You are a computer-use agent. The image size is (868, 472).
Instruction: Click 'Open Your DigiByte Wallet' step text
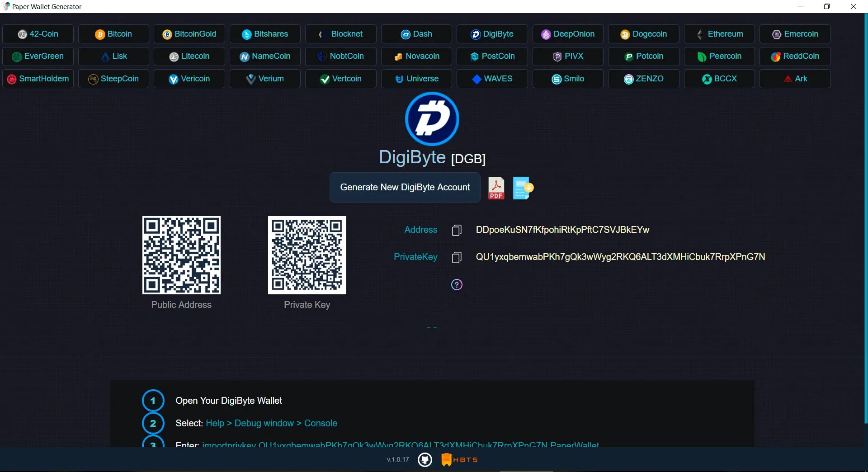point(229,401)
